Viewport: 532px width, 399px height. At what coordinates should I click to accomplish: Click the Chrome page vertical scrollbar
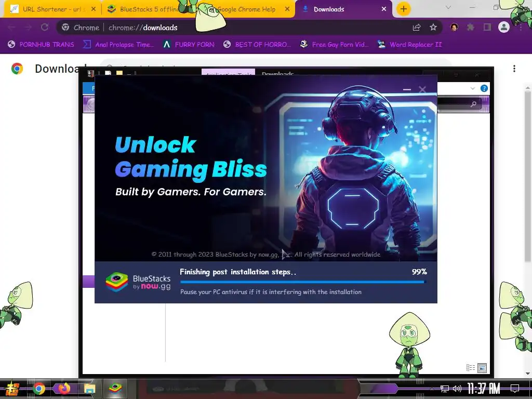pyautogui.click(x=528, y=177)
